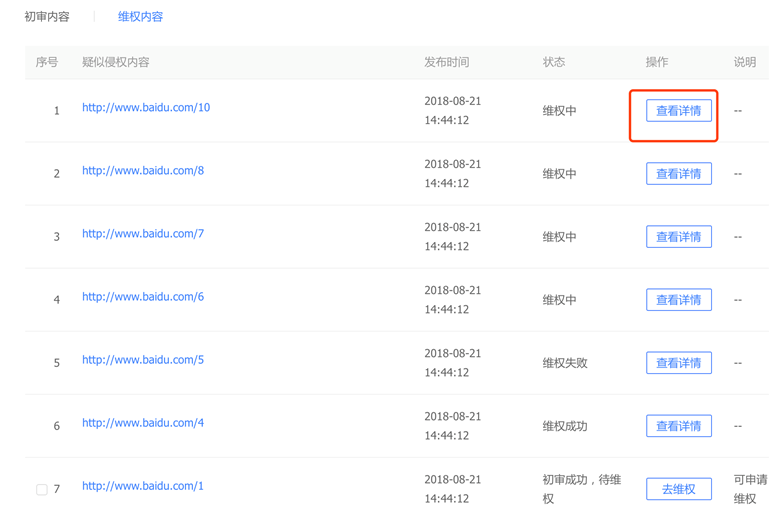Switch to the 初审内容 tab
The height and width of the screenshot is (507, 770).
click(47, 17)
